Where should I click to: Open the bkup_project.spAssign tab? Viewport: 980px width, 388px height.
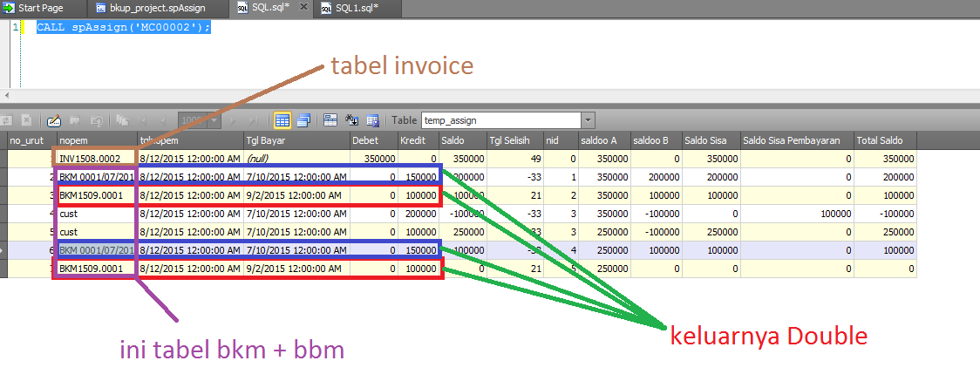[x=156, y=8]
